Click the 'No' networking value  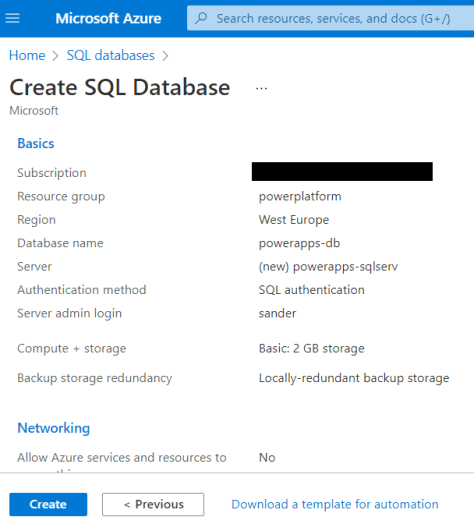267,457
